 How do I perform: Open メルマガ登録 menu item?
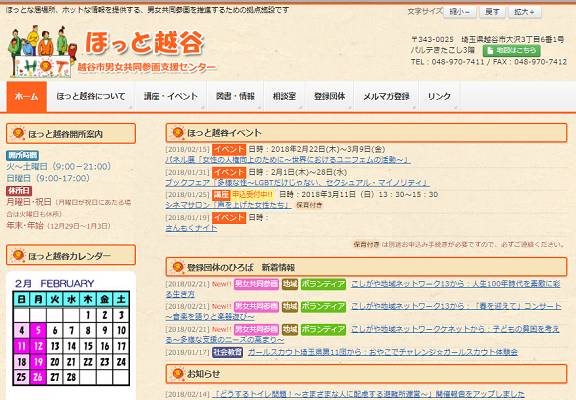point(386,96)
